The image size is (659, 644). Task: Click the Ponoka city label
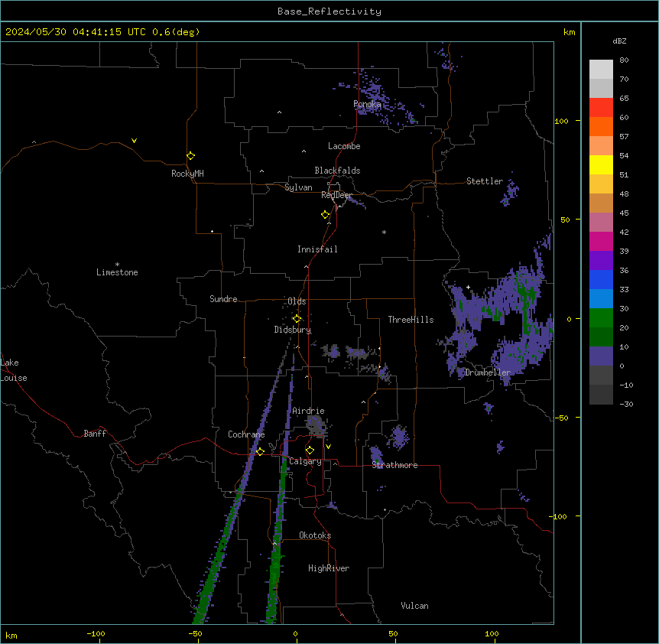(x=367, y=104)
